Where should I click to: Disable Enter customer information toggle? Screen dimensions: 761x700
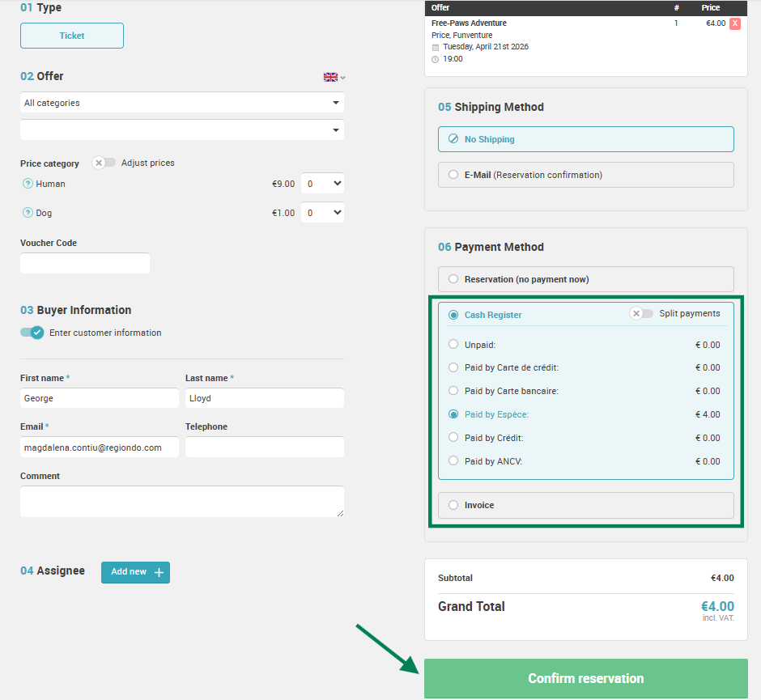32,333
